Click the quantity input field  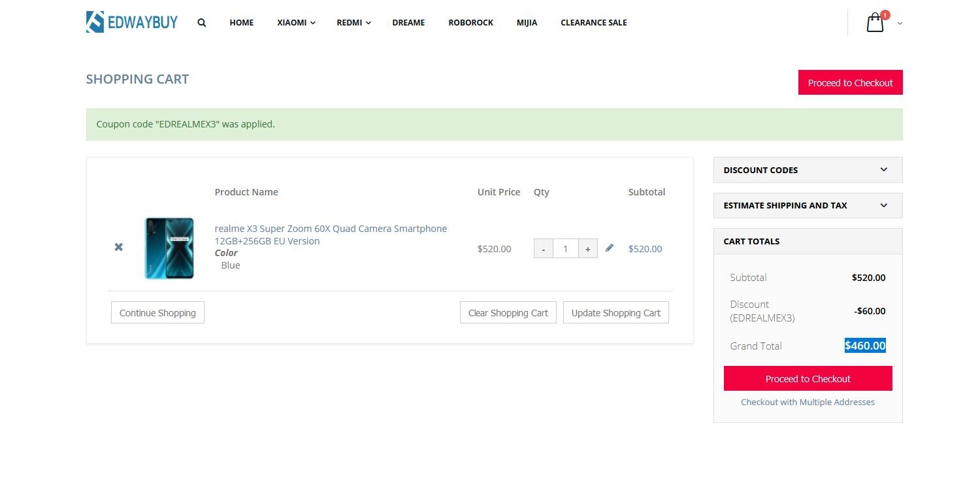click(x=565, y=249)
